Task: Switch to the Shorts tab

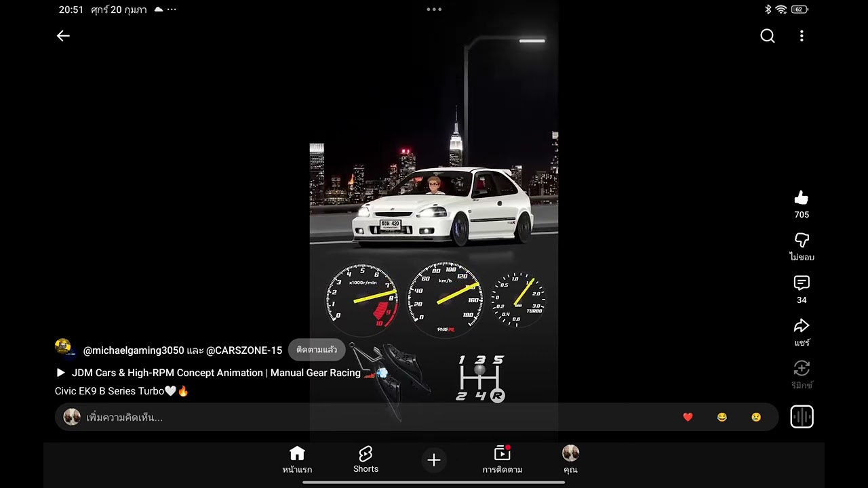Action: pyautogui.click(x=366, y=460)
